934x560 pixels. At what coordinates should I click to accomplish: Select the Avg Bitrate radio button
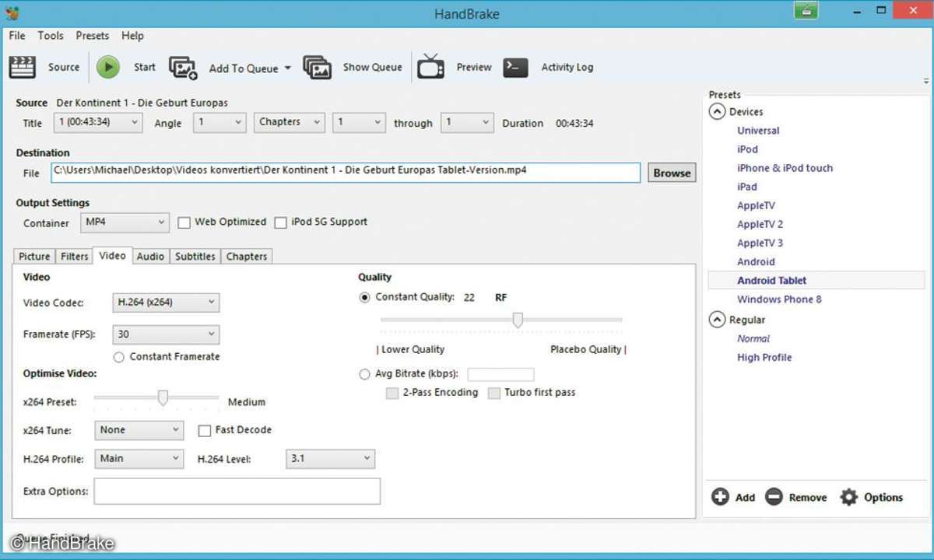click(x=364, y=374)
